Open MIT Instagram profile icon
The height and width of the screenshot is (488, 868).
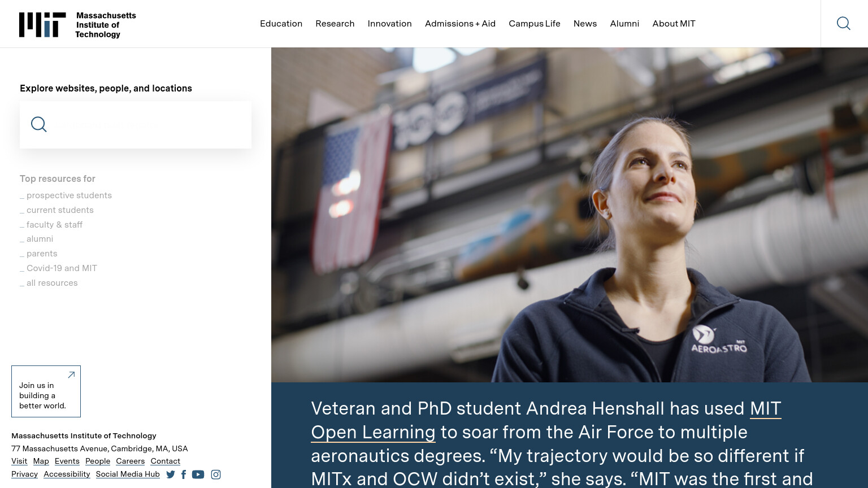(216, 474)
